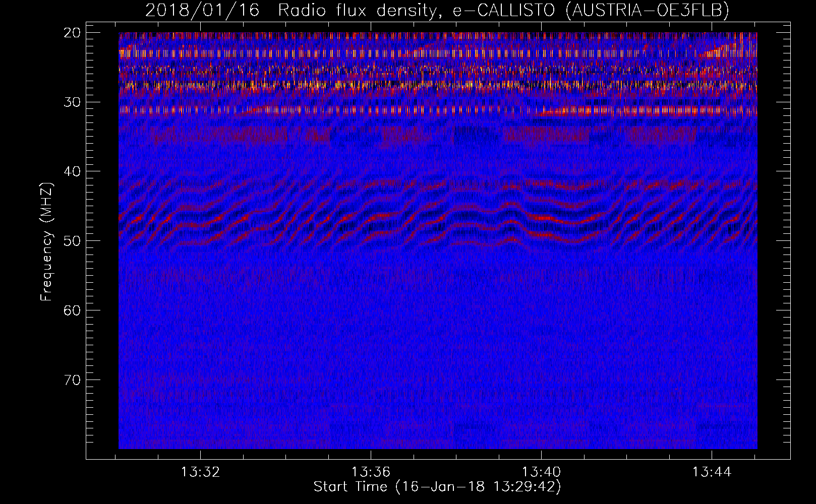816x504 pixels.
Task: Click the plot title starting '2018/01/16 Radio flux density'
Action: click(437, 10)
